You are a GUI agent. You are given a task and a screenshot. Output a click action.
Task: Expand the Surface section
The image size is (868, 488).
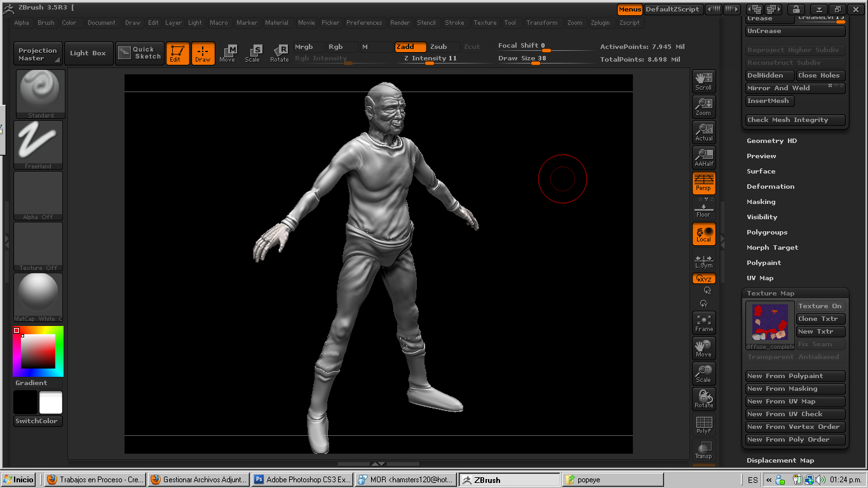(x=761, y=172)
